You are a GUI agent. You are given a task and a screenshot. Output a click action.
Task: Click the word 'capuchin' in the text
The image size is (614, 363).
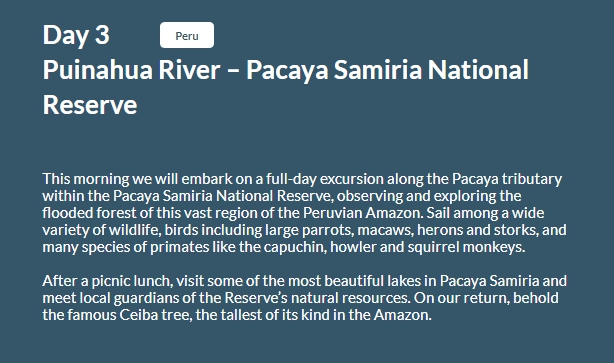coord(295,247)
